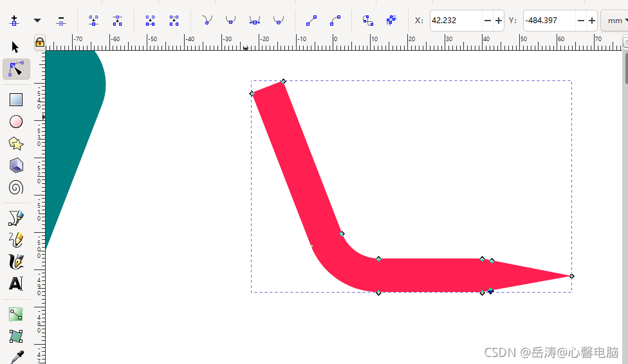Screen dimensions: 628x364
Task: Make selected nodes auto-smooth
Action: pyautogui.click(x=279, y=21)
